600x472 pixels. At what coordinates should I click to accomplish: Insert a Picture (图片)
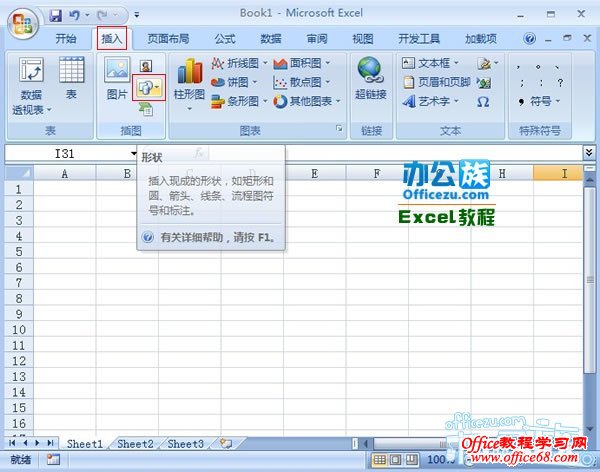pyautogui.click(x=117, y=78)
